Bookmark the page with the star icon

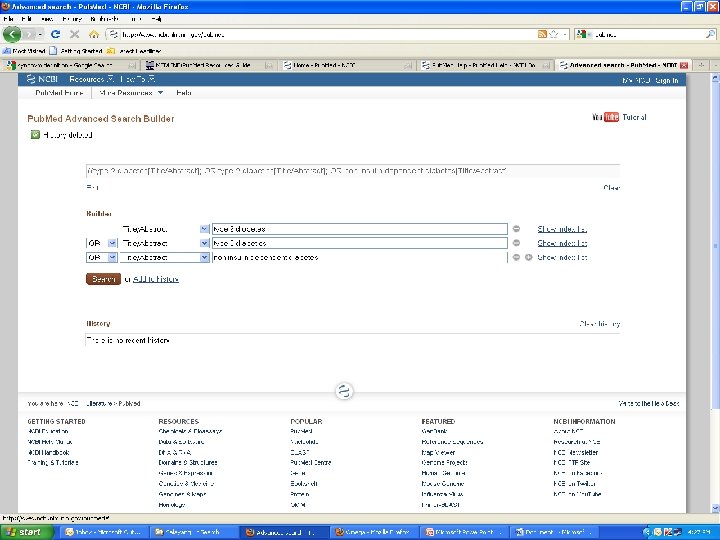(x=554, y=34)
